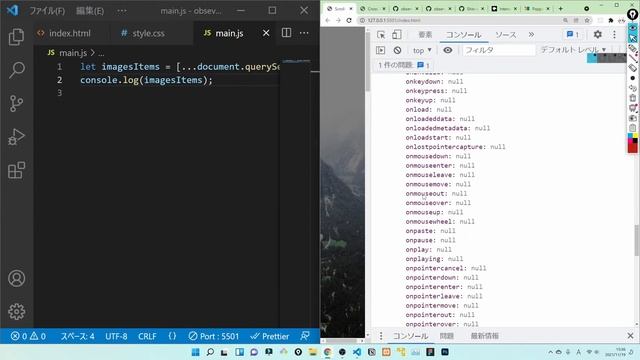Open the Explorer view in VS Code

point(16,37)
